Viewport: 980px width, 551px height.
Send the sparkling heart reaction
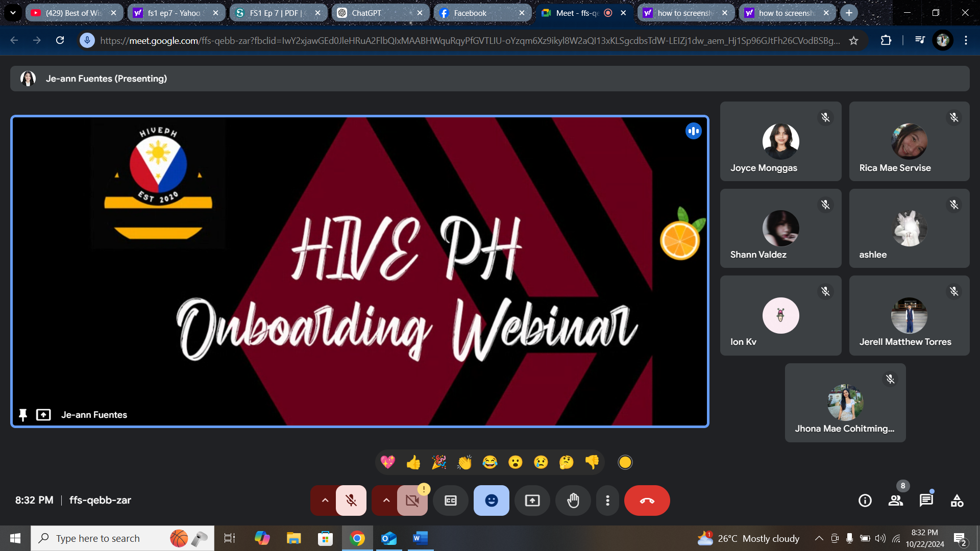pos(388,462)
